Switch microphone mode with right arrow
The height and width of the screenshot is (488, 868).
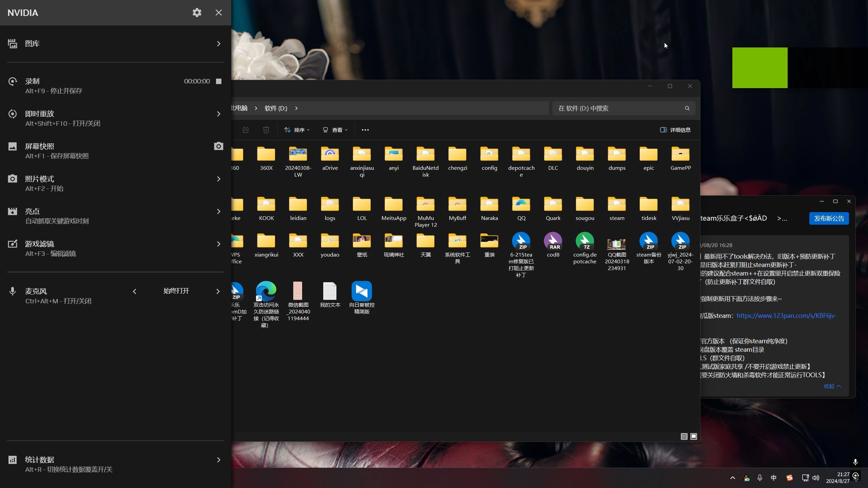(x=218, y=291)
